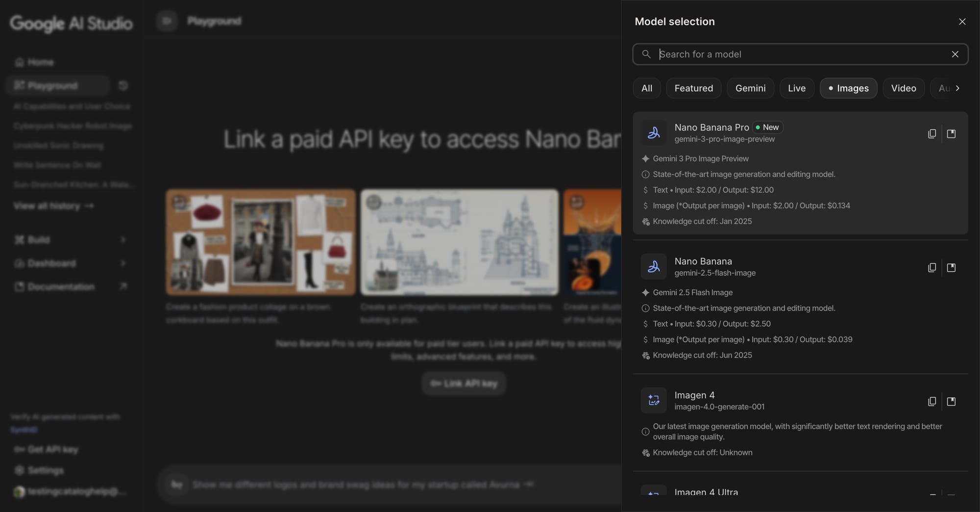Copy the Nano Banana model identifier
980x512 pixels.
[932, 267]
